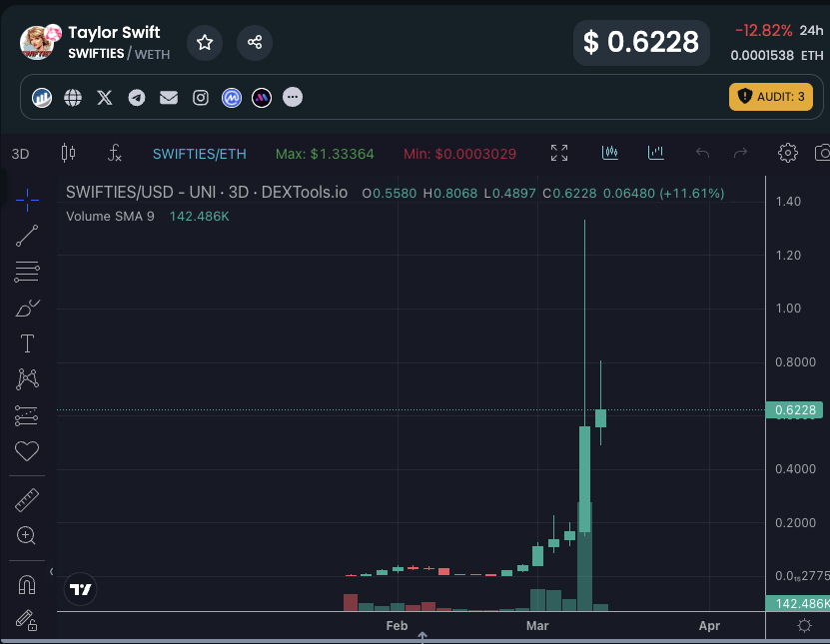Open the heart icons tool
This screenshot has width=830, height=644.
27,451
